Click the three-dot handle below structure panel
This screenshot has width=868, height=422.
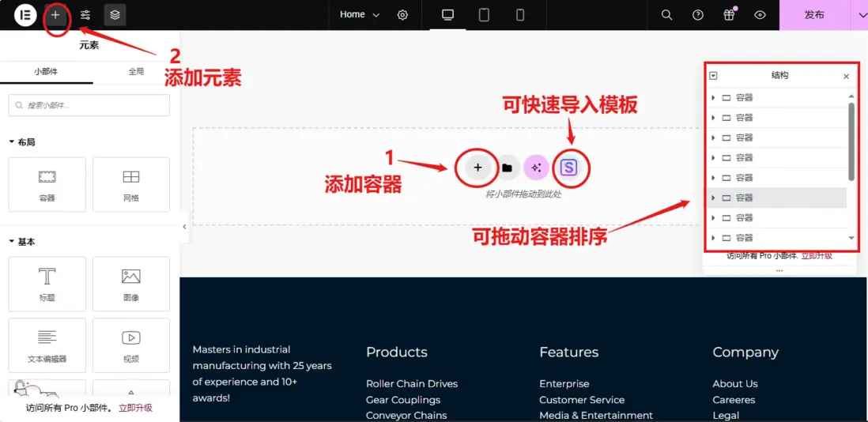(x=779, y=270)
